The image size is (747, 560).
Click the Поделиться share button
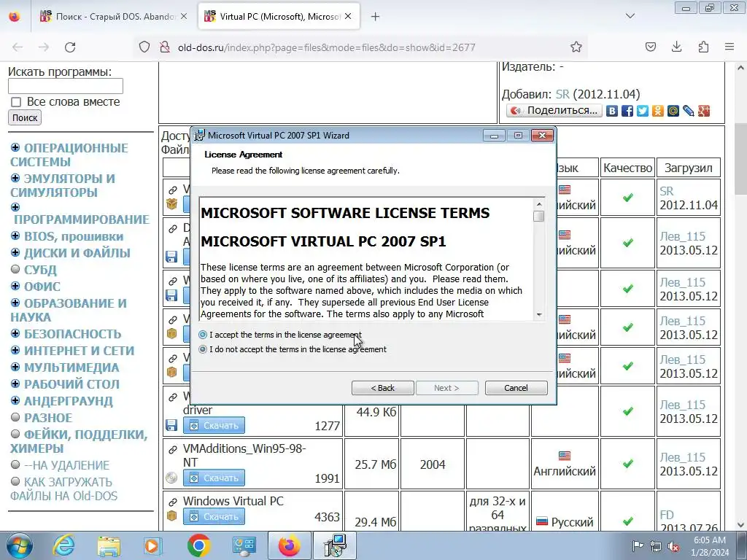[554, 111]
